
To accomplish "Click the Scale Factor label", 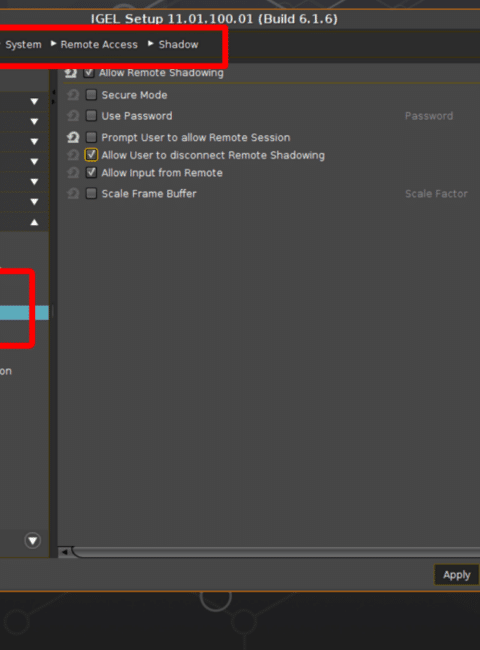I will pos(436,194).
